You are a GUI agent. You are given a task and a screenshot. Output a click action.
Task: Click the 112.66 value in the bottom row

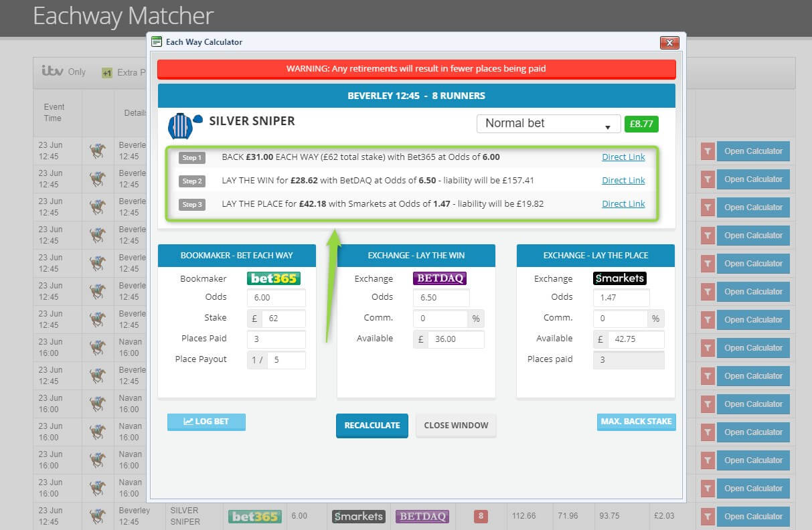coord(525,517)
